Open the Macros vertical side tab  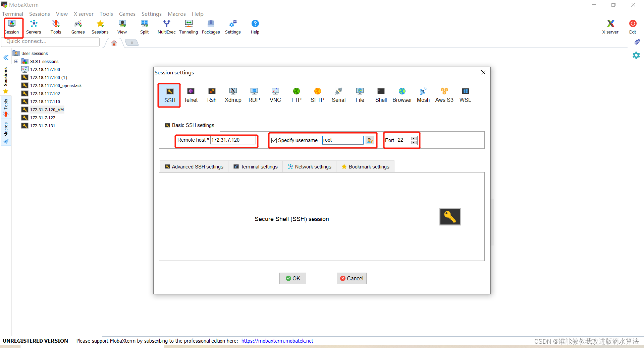pyautogui.click(x=6, y=133)
